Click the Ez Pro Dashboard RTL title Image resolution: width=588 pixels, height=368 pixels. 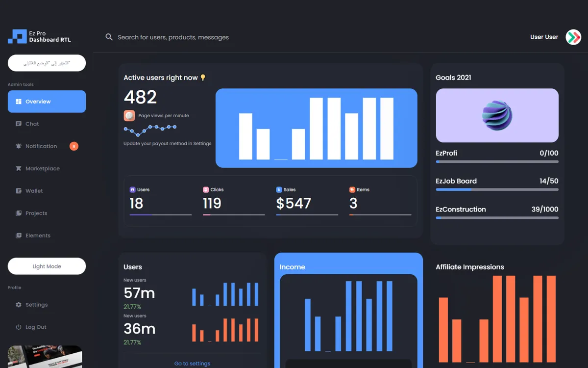tap(50, 37)
